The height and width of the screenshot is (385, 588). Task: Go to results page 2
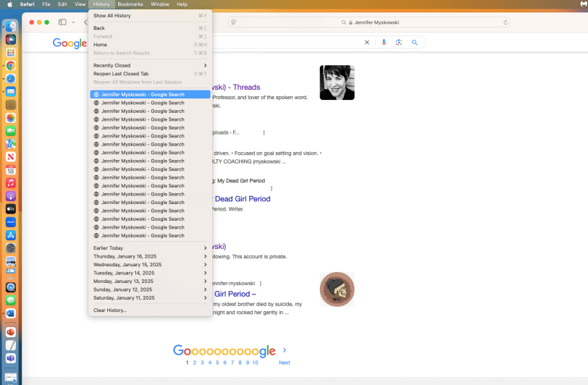[x=195, y=363]
